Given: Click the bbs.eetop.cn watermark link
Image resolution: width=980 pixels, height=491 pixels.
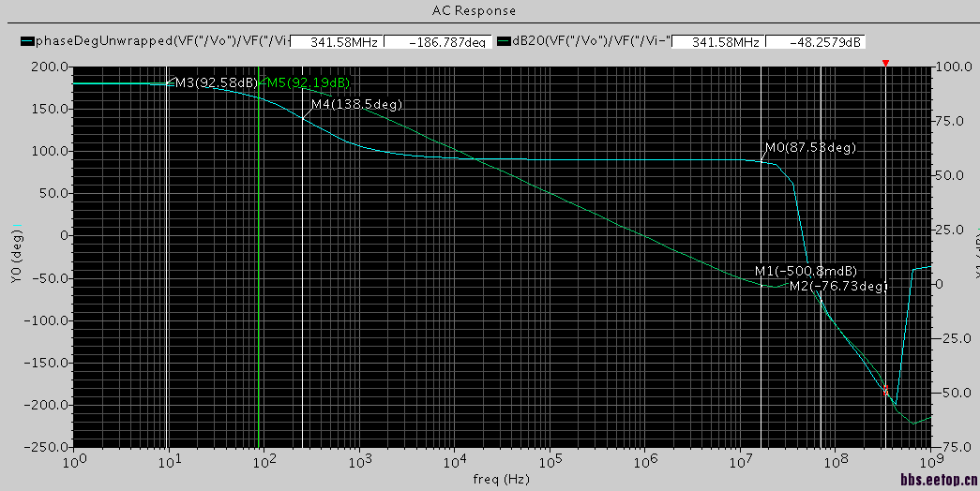Looking at the screenshot, I should click(x=939, y=480).
